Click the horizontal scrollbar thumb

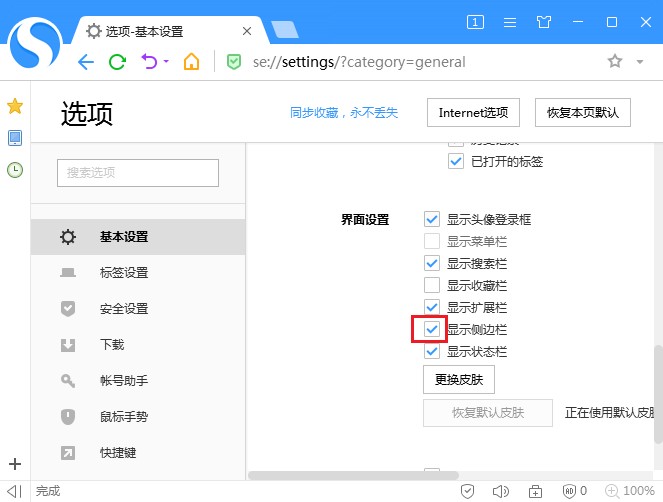pos(353,475)
